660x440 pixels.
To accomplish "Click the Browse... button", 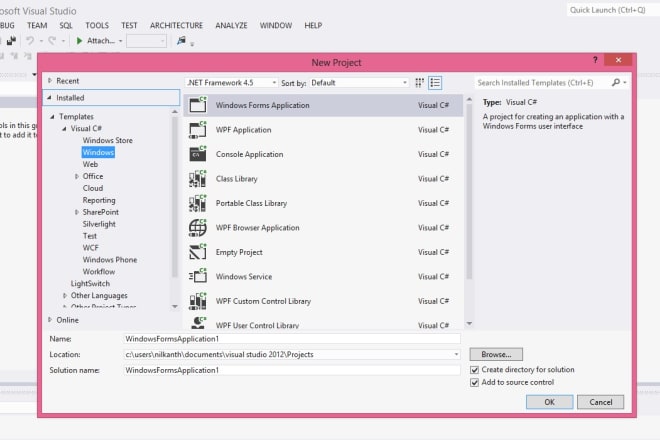I will (496, 355).
